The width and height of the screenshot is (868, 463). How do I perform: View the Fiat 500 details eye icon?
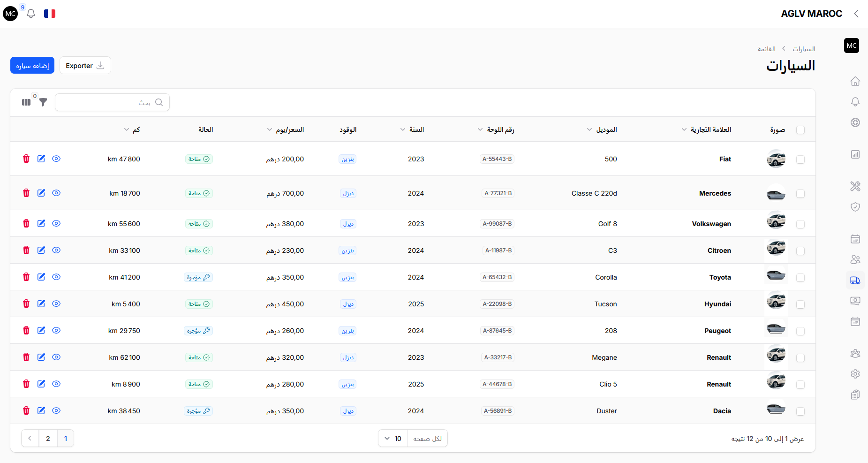click(56, 159)
